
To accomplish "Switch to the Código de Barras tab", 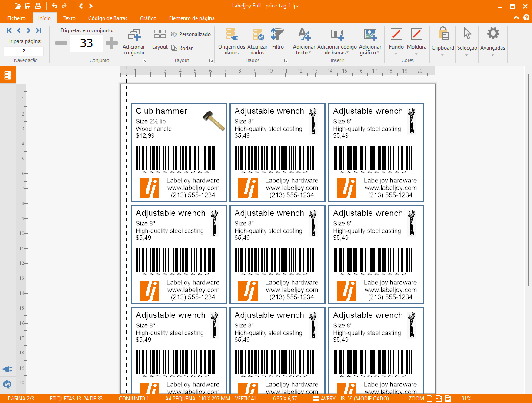I will 108,18.
